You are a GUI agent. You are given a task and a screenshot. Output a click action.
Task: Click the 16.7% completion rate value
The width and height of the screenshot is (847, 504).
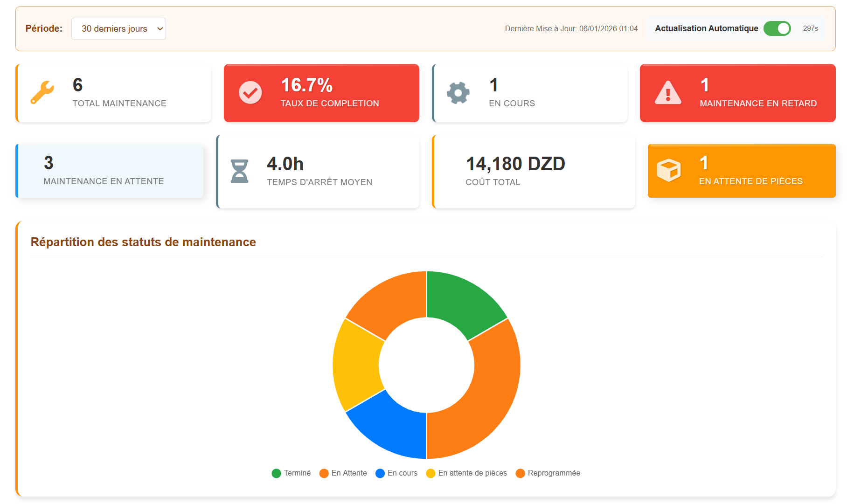click(x=306, y=85)
